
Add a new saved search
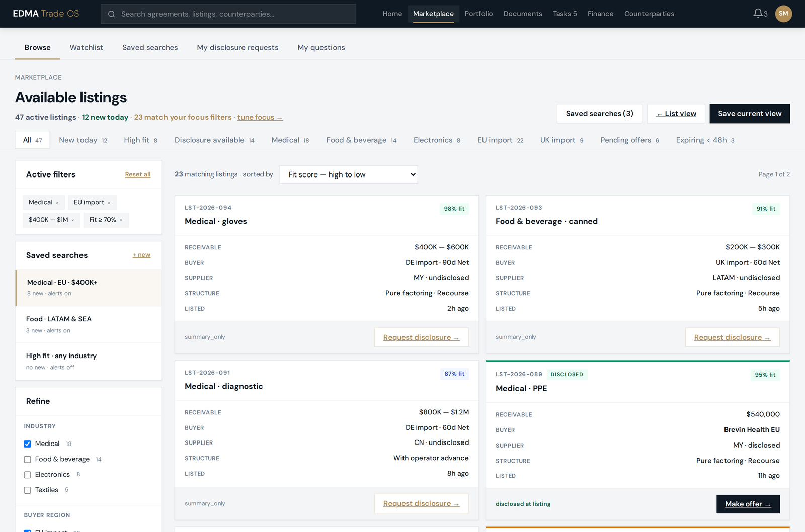[141, 255]
